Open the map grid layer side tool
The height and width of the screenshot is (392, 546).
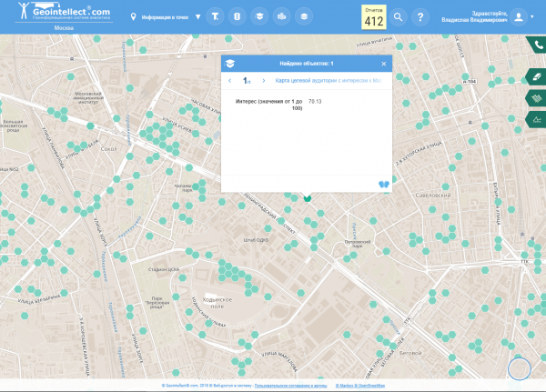pos(537,98)
